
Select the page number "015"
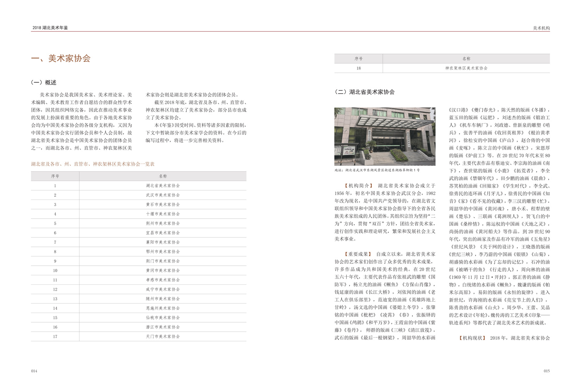(547, 371)
